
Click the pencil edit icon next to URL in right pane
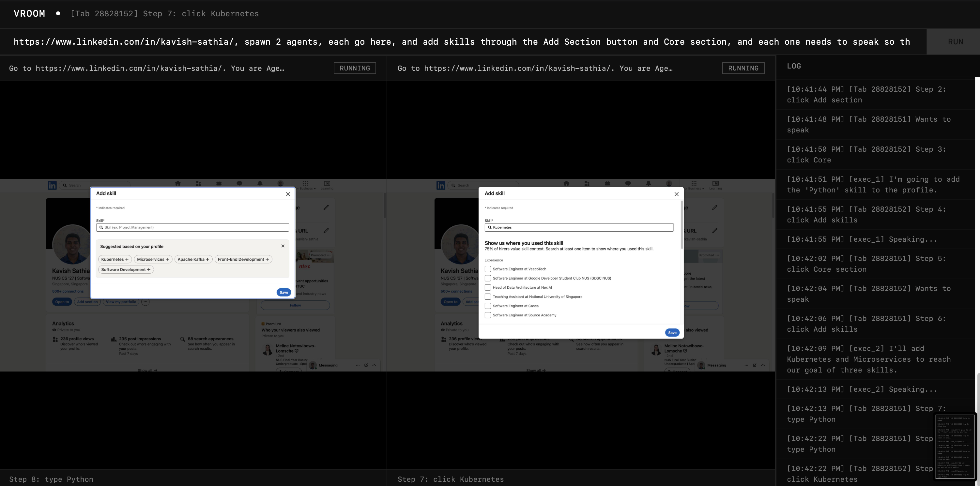[x=714, y=231]
